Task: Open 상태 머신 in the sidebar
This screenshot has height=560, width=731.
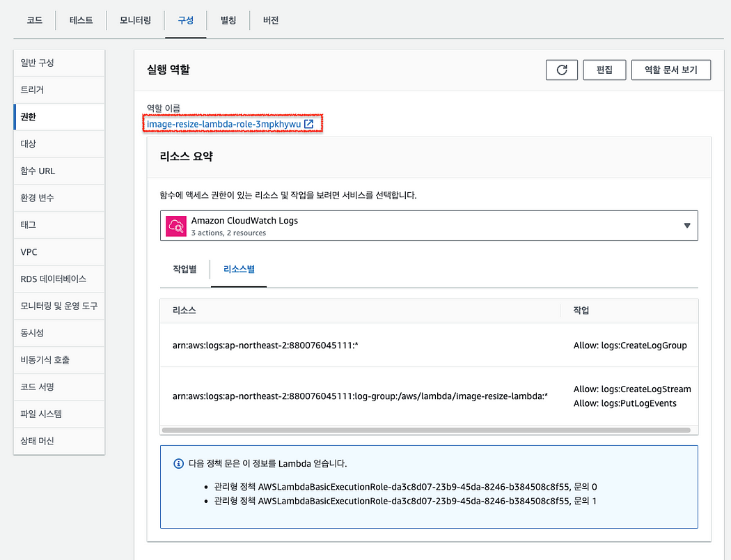Action: (x=59, y=441)
